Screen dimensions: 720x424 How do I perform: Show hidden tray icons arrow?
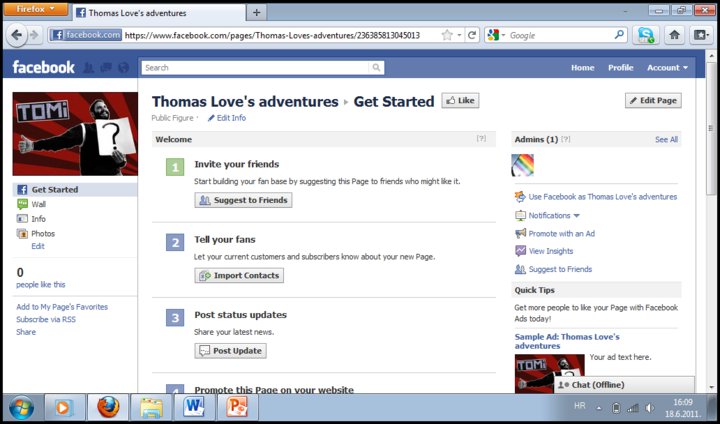click(x=599, y=408)
